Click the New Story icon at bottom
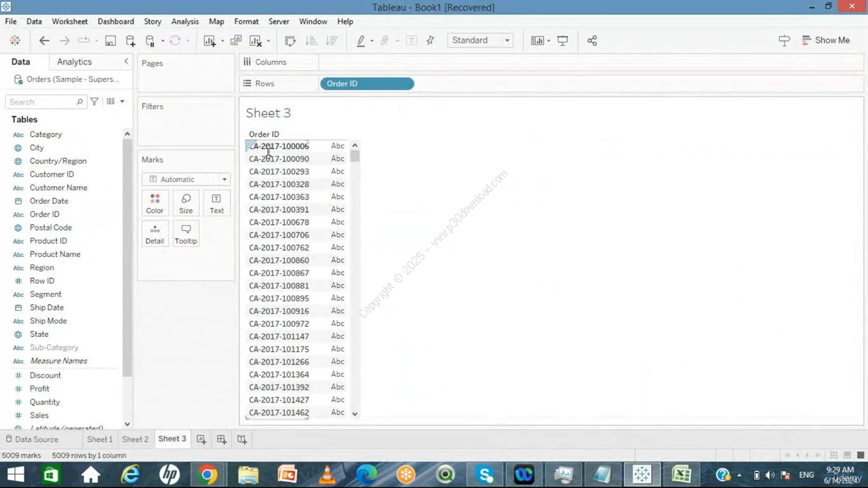The image size is (868, 488). coord(242,439)
